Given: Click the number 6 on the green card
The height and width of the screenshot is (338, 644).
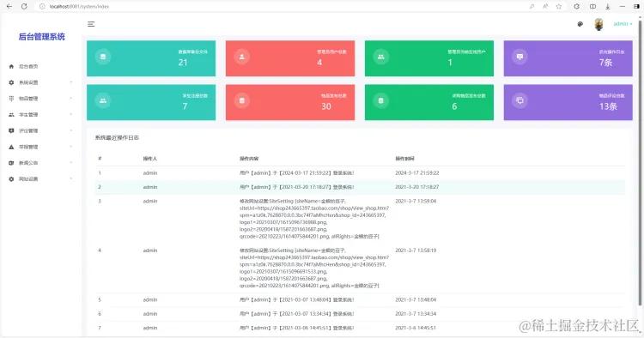Looking at the screenshot, I should click(454, 106).
